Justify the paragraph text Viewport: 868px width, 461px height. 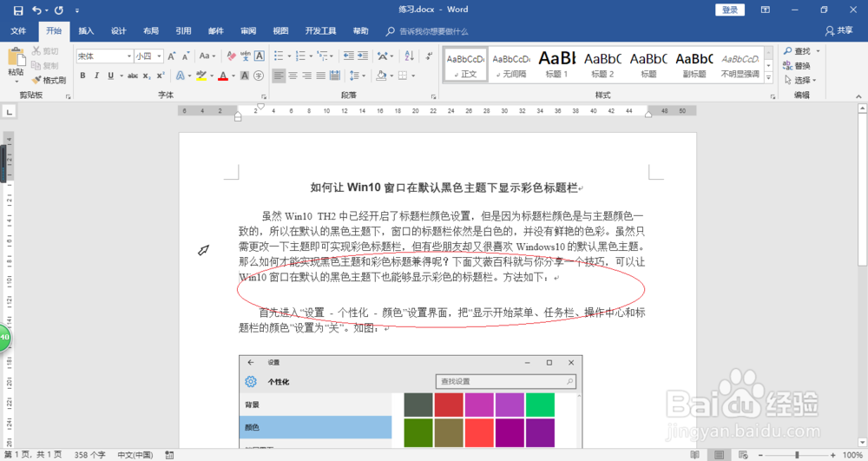click(320, 76)
